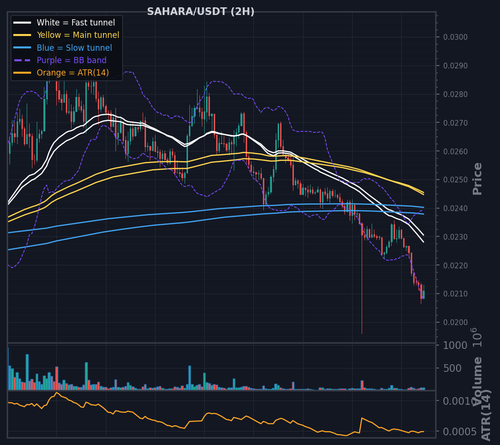The width and height of the screenshot is (500, 445).
Task: Click the 0.0210 price axis tick
Action: coord(455,294)
